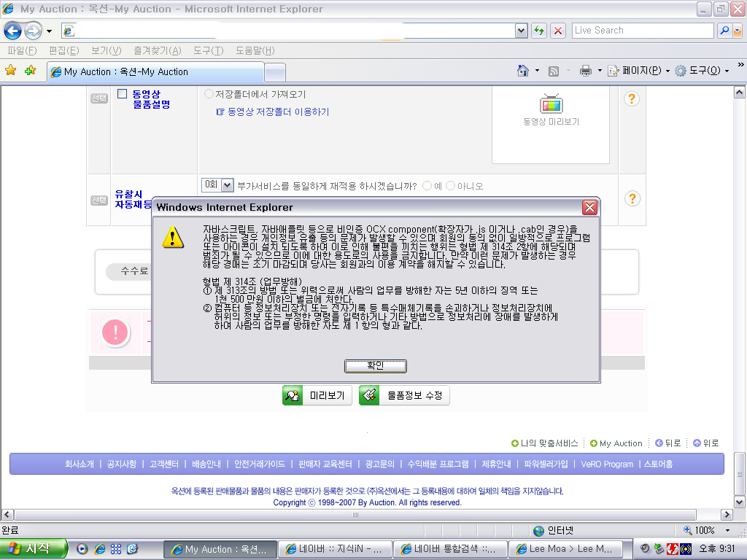The height and width of the screenshot is (560, 747).
Task: Refresh the page with the green arrows icon
Action: click(539, 31)
